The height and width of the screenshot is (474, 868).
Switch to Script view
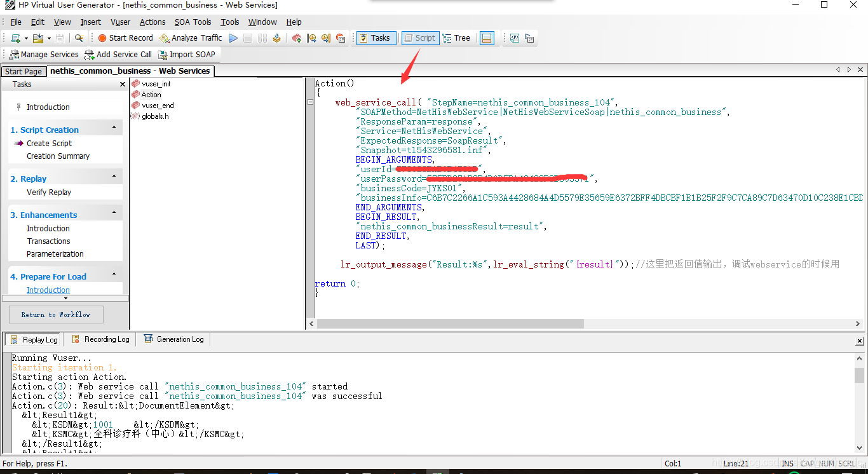[x=419, y=38]
